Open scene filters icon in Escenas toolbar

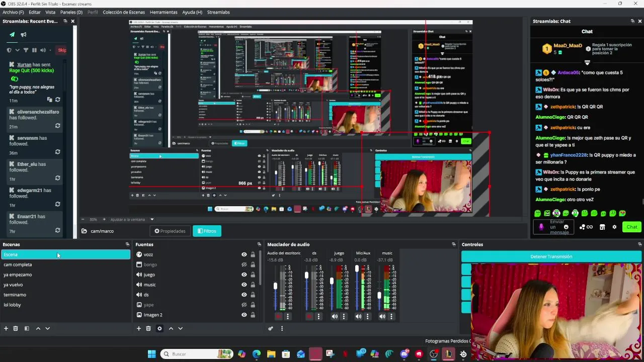tap(27, 328)
